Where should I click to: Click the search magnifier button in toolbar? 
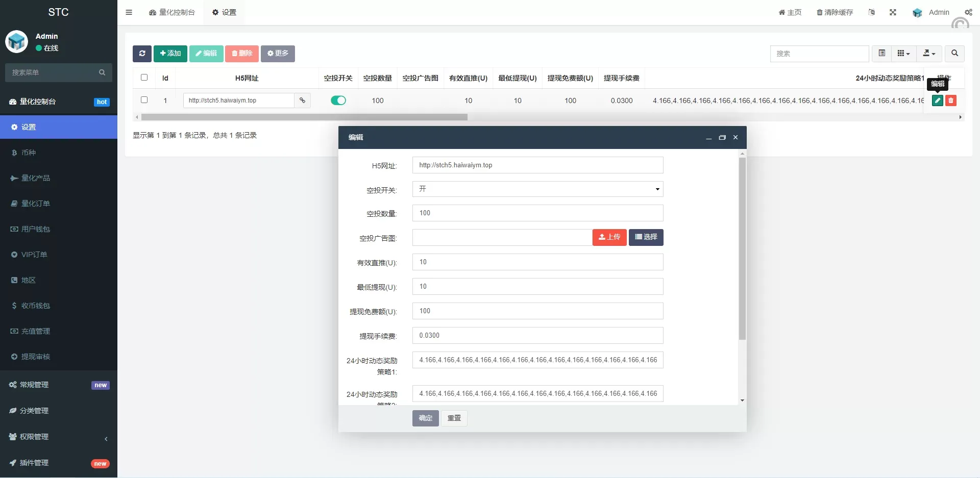(x=954, y=54)
